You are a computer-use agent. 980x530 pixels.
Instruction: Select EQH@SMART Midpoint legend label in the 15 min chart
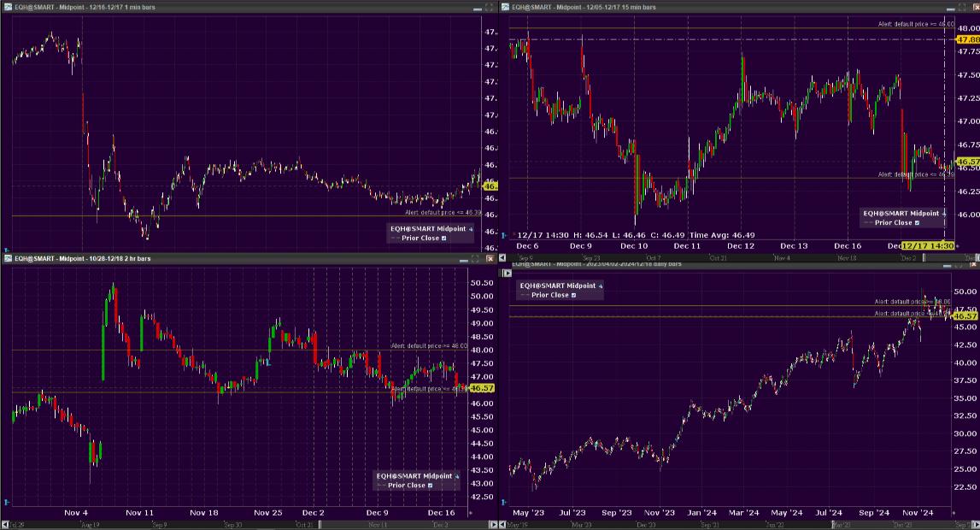tap(901, 213)
